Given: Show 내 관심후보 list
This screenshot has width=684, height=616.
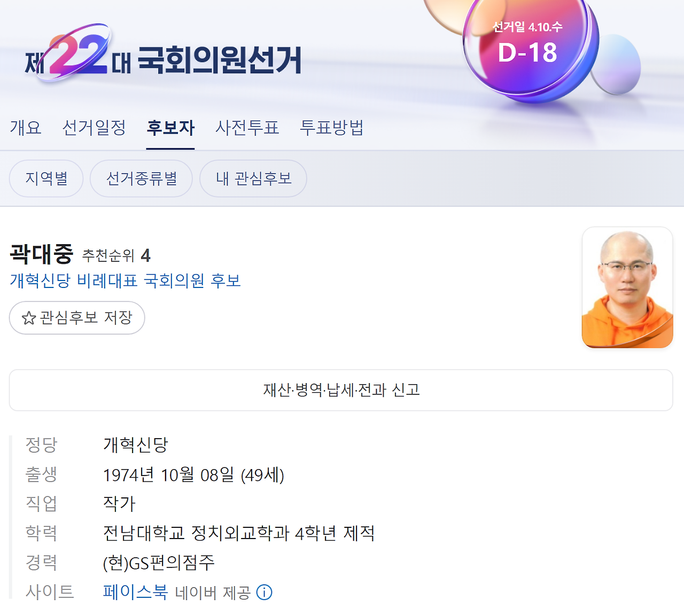Looking at the screenshot, I should point(253,178).
